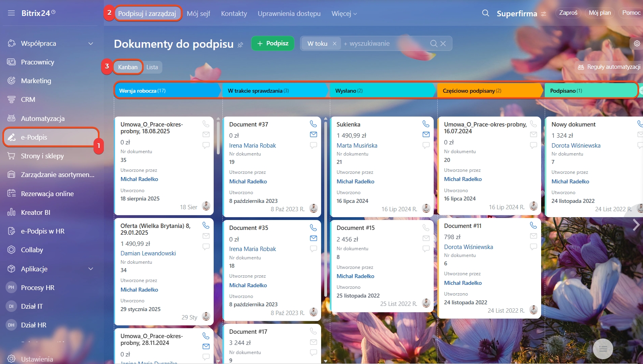Image resolution: width=643 pixels, height=364 pixels.
Task: Click the Pomoc button
Action: click(631, 13)
